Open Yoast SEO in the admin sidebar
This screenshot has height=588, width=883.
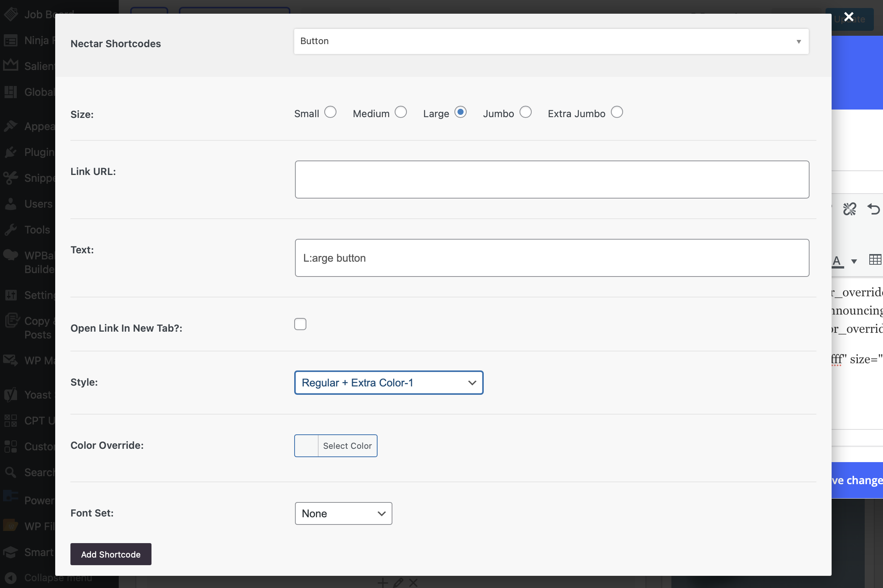[11, 394]
